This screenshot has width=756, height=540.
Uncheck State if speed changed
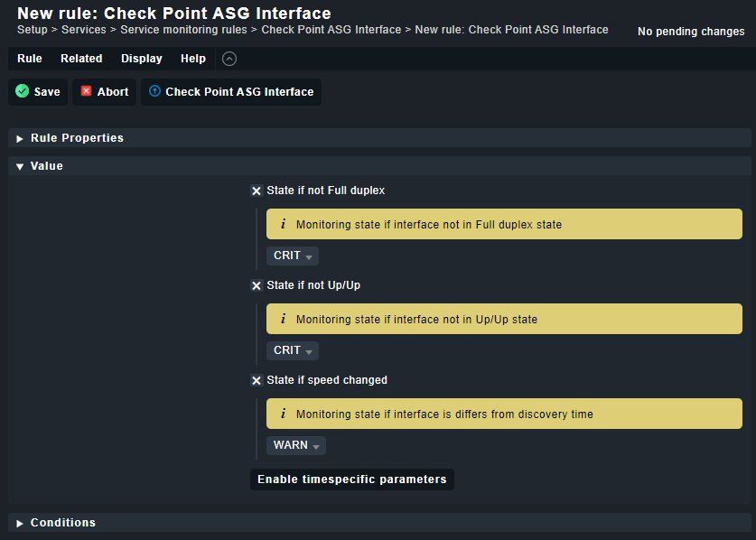tap(257, 381)
